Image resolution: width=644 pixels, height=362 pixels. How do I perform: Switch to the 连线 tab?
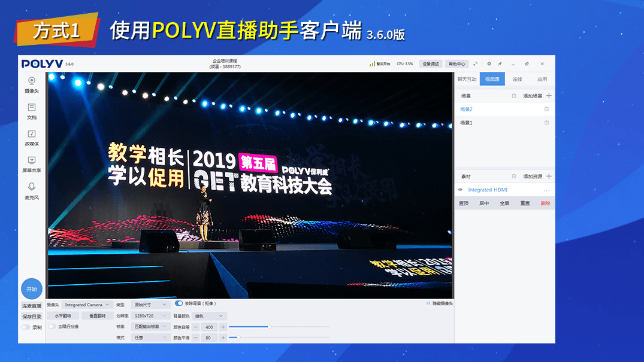517,79
